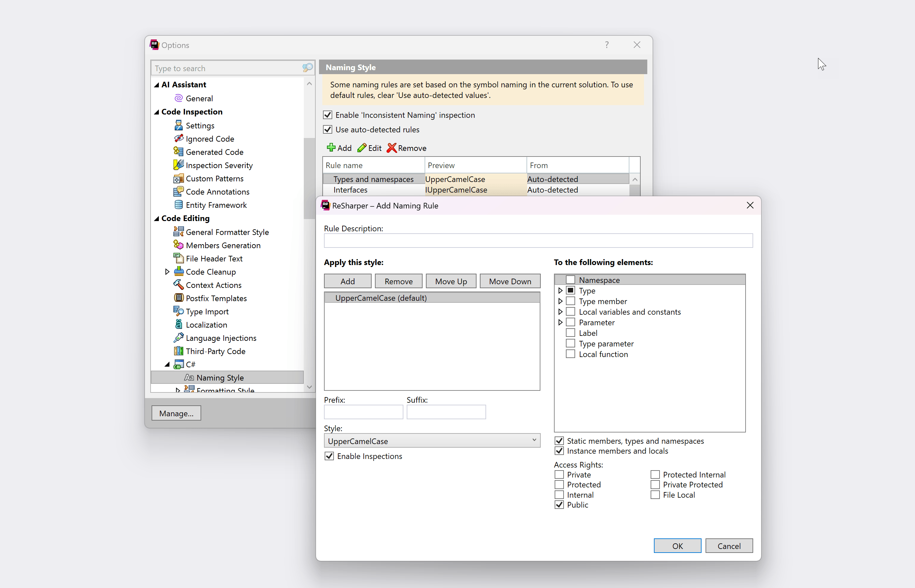915x588 pixels.
Task: Click the Code Cleanup broom icon
Action: pyautogui.click(x=178, y=271)
